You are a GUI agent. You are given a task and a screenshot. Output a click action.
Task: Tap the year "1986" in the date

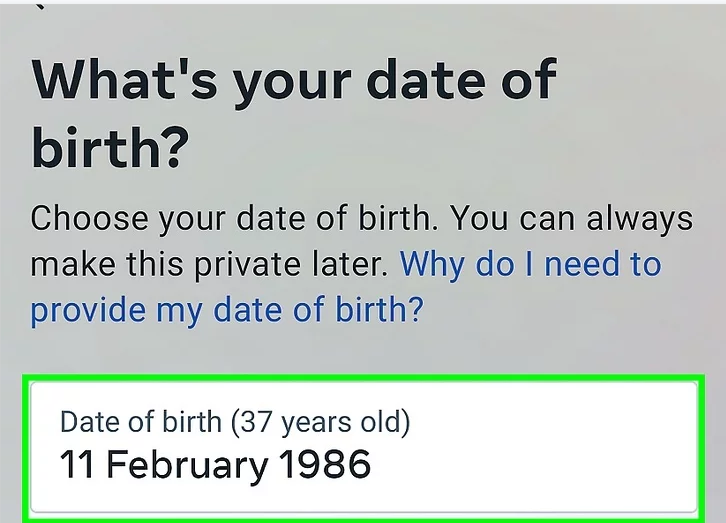click(x=324, y=465)
